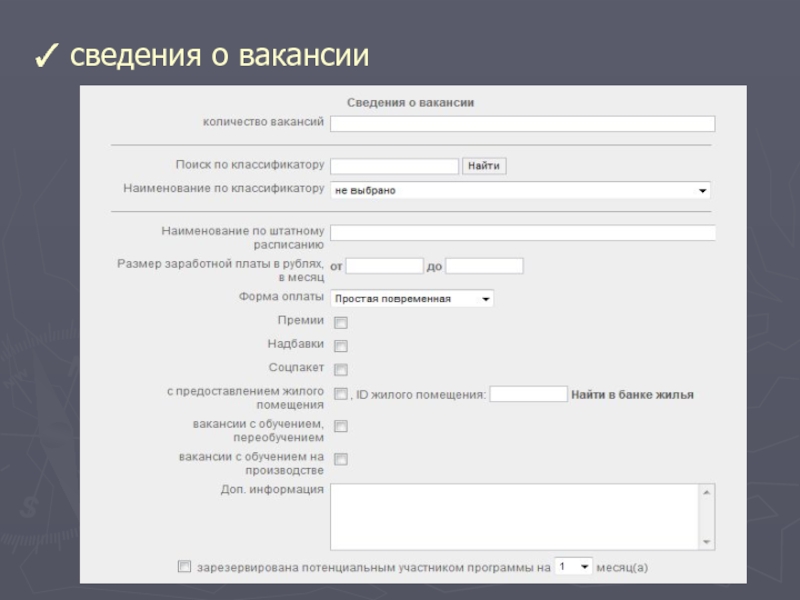
Task: Toggle the с предоставлением жилого помещения checkbox
Action: 340,394
